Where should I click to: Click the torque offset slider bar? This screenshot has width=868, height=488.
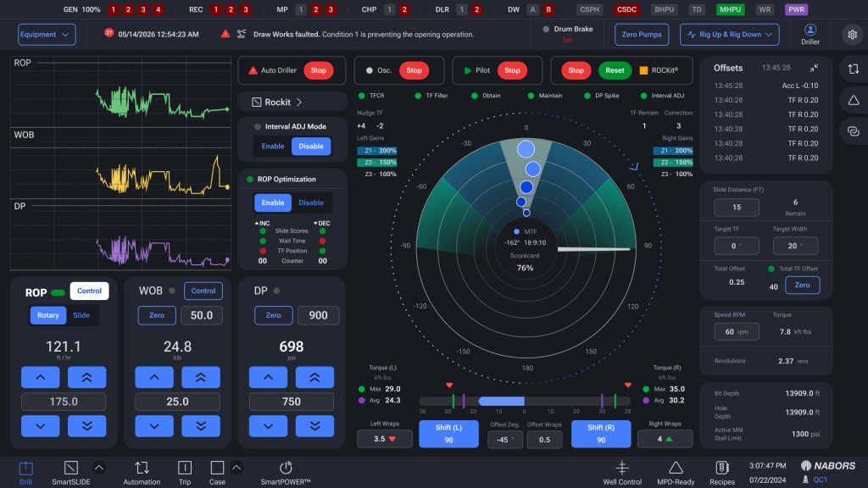pos(524,401)
